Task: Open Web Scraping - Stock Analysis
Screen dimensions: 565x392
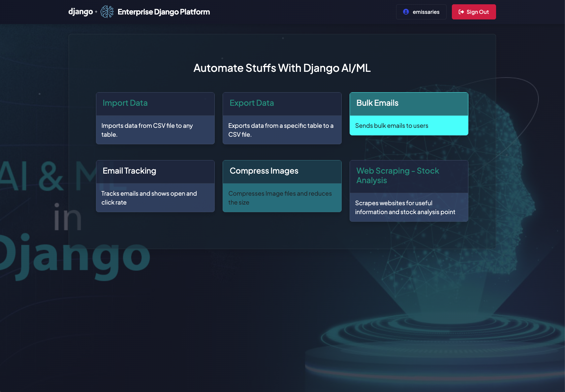Action: click(x=409, y=191)
